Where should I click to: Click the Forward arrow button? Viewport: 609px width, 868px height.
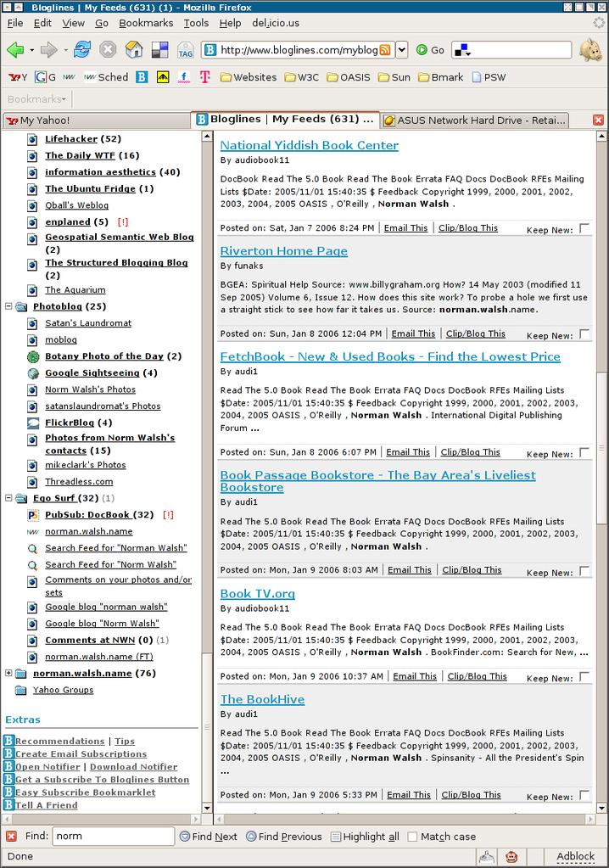pos(49,50)
